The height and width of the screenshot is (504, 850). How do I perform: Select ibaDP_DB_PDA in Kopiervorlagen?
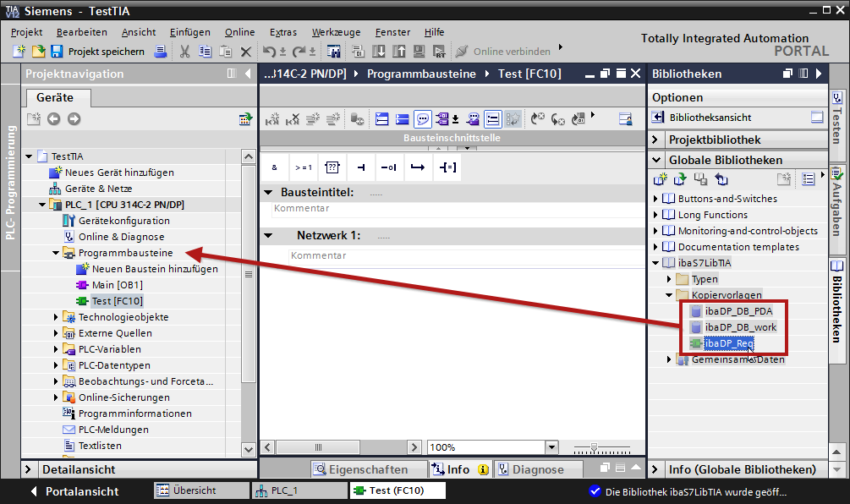(x=731, y=311)
